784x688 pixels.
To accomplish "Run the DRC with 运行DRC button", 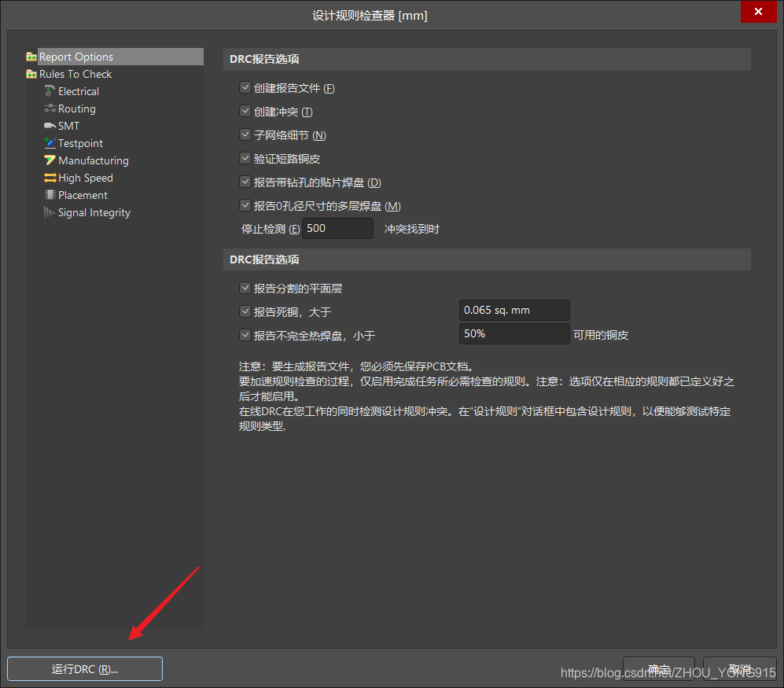I will pos(85,669).
